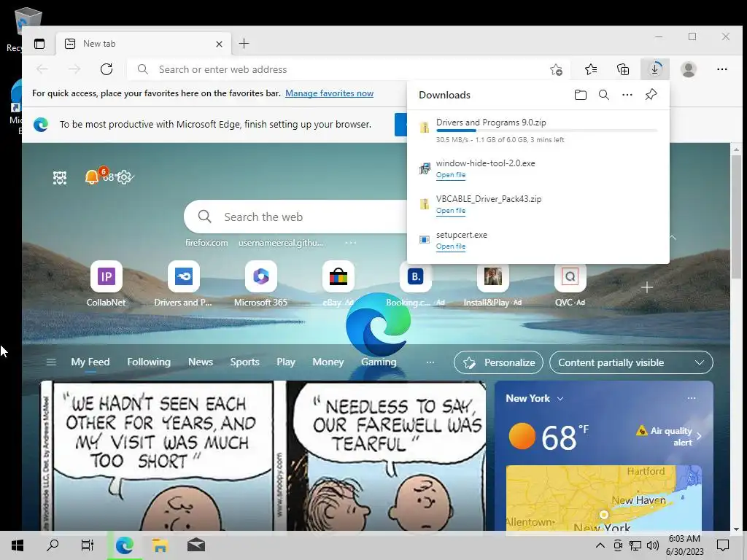Open the Collections icon
Screen dimensions: 747x560
tap(623, 69)
